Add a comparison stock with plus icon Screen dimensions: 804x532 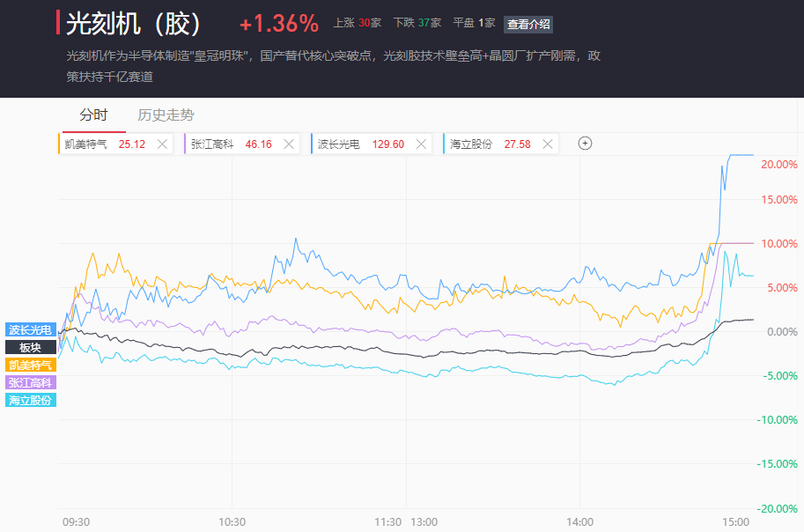[585, 144]
